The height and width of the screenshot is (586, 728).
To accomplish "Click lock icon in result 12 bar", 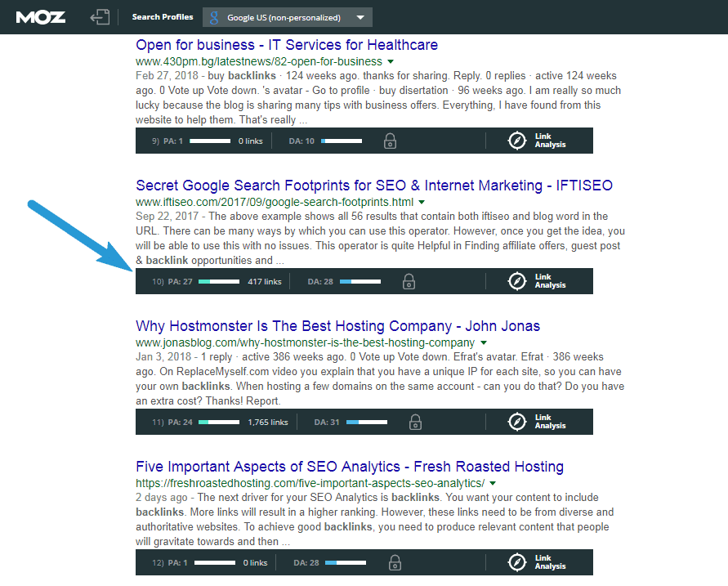I will (x=395, y=563).
